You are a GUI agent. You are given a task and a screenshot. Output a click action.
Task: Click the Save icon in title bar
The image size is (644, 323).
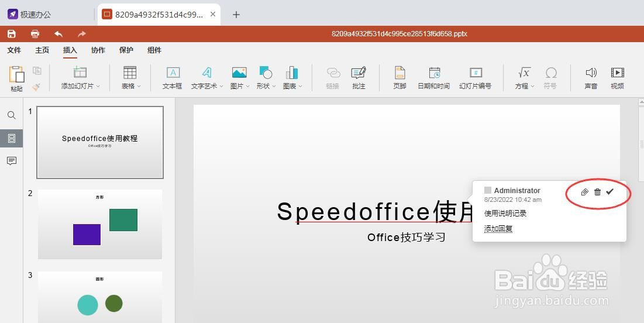coord(12,34)
